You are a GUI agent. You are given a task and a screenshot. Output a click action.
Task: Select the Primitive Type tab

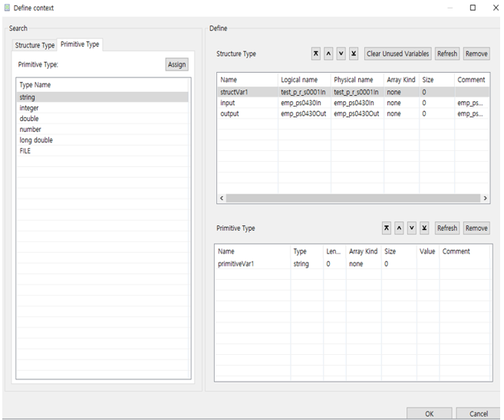(x=80, y=44)
